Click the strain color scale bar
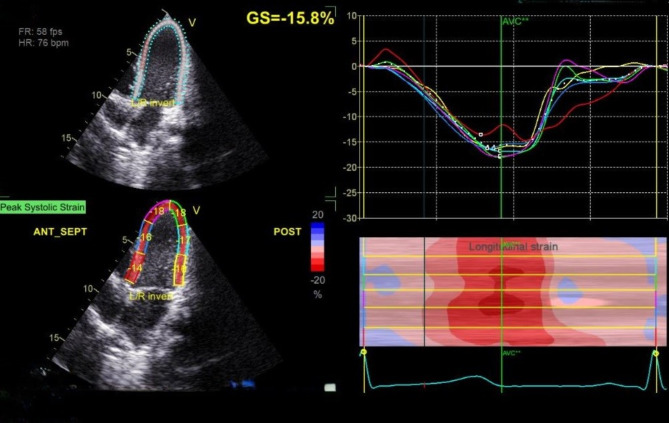The width and height of the screenshot is (669, 423). click(317, 247)
